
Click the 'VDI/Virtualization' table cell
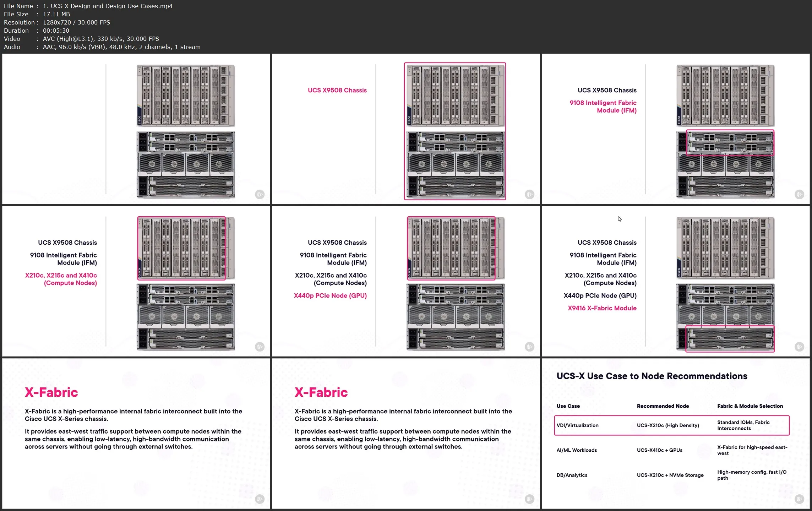point(577,425)
